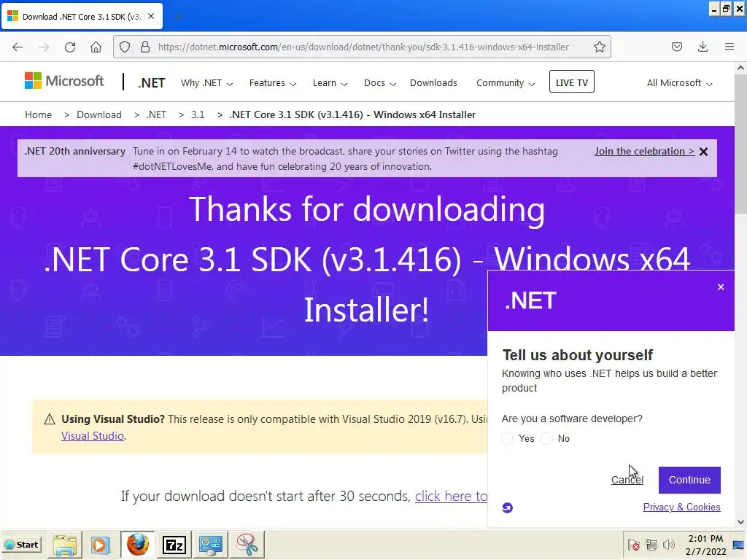Dismiss the .NET anniversary banner

click(x=703, y=152)
